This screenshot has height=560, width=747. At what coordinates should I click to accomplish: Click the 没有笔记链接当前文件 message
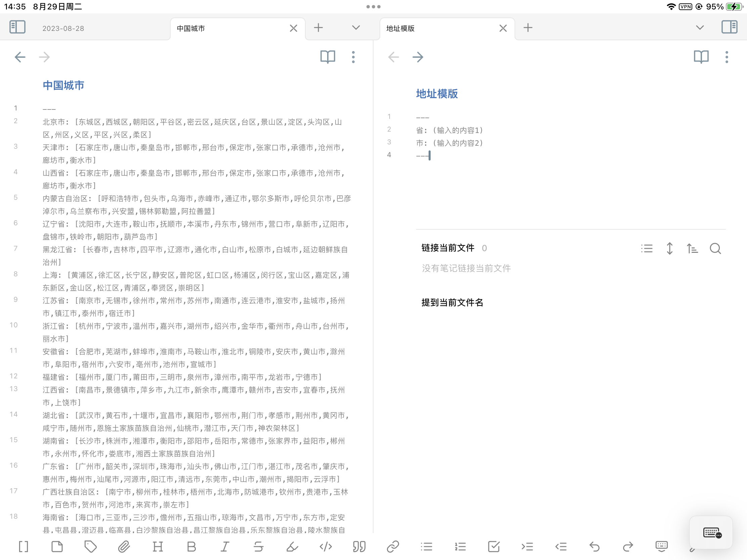[466, 268]
